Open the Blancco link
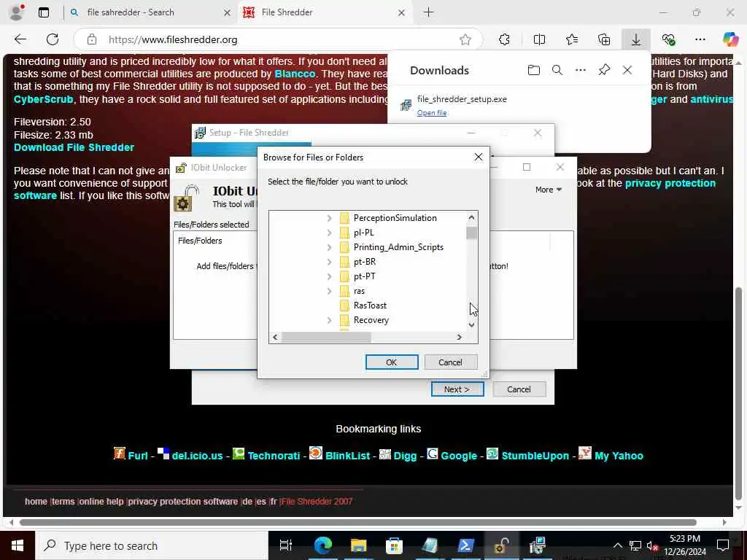Image resolution: width=747 pixels, height=560 pixels. 295,74
